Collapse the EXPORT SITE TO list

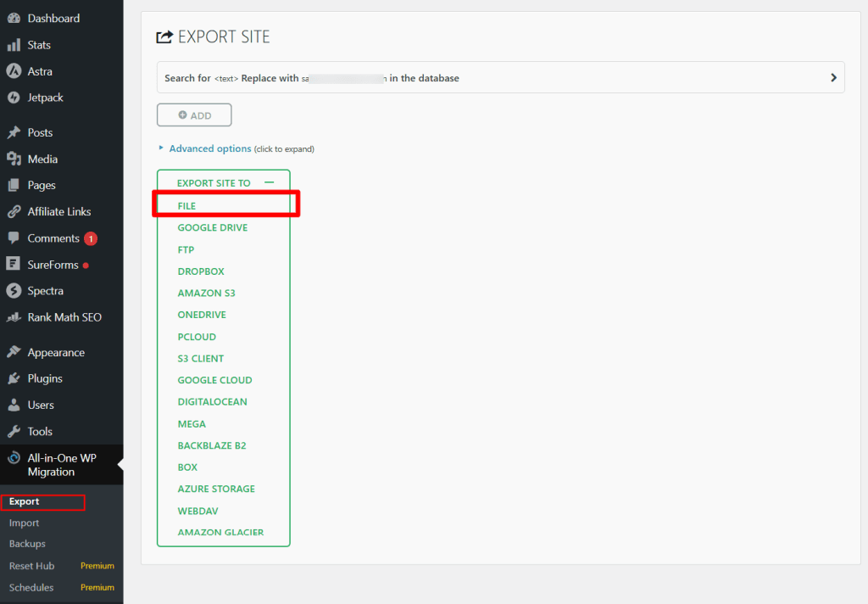270,182
